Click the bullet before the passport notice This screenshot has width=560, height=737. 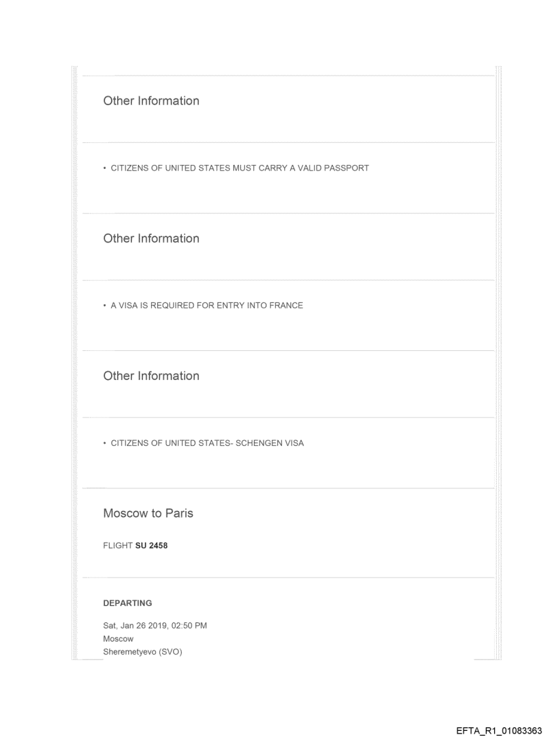pyautogui.click(x=105, y=168)
